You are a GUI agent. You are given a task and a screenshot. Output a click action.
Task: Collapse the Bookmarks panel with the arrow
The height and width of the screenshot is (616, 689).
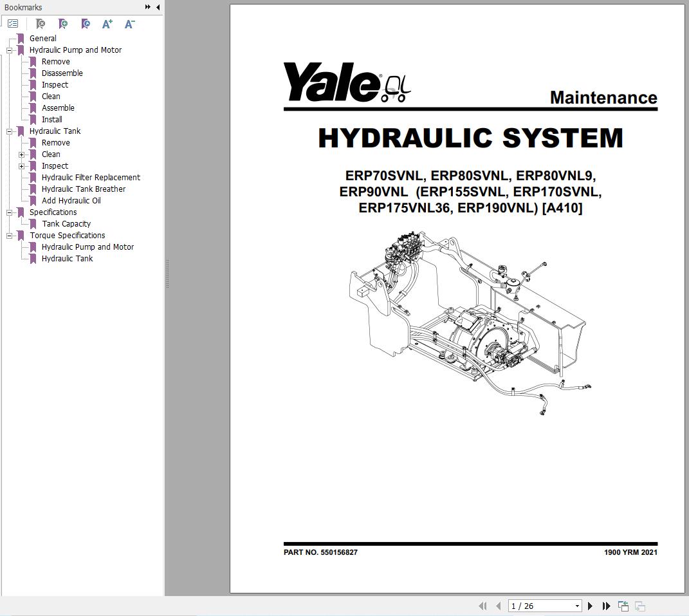coord(158,7)
